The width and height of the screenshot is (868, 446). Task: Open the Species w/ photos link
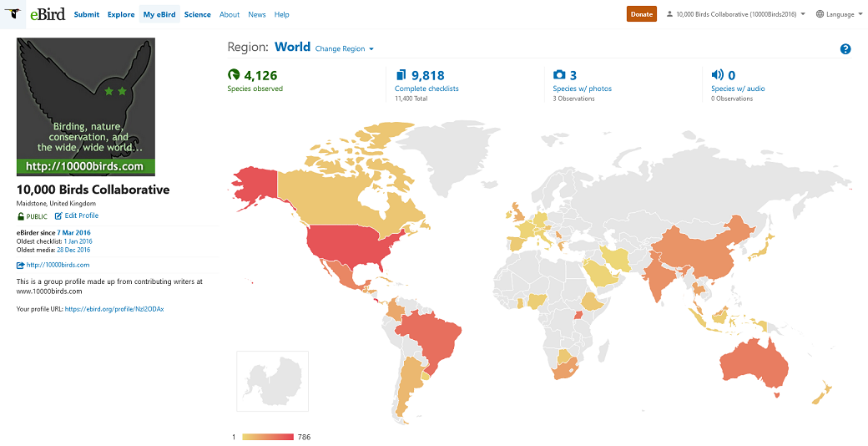583,89
